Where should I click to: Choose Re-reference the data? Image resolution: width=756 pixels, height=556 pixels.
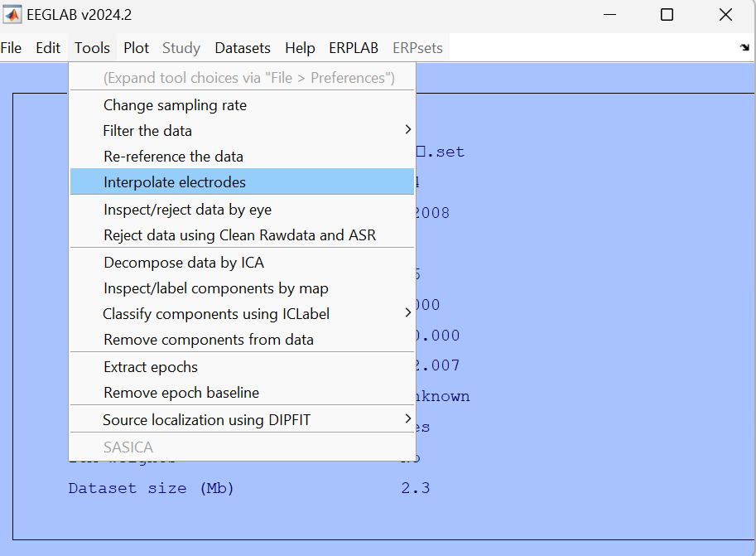click(x=242, y=157)
